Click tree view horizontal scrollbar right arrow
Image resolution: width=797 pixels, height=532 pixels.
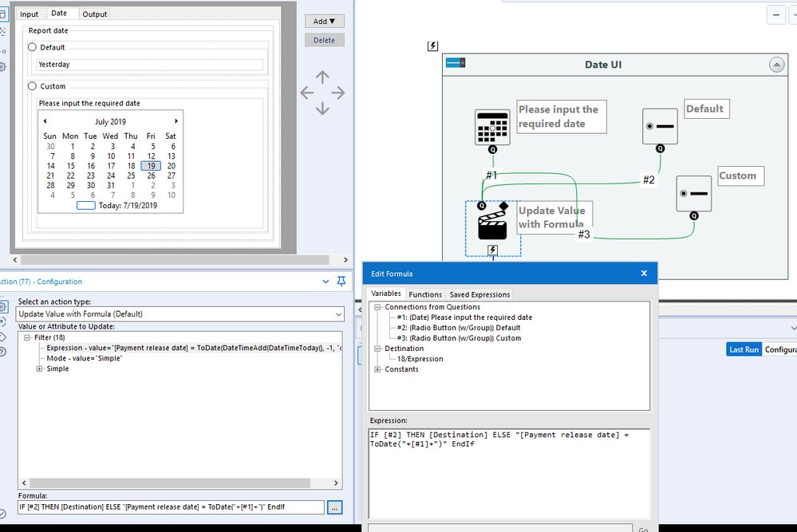point(335,483)
